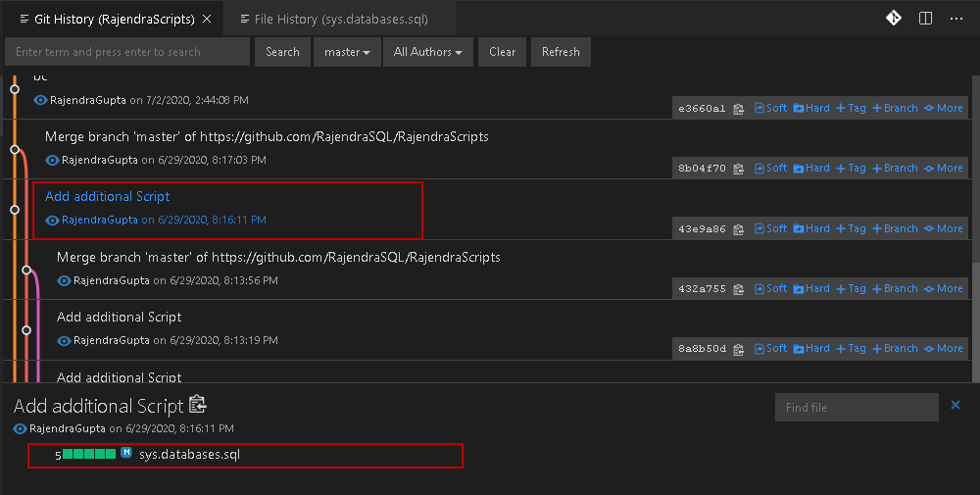Click the eye icon beside the 8:13:56 PM commit
Screen dimensions: 980x495
[65, 280]
